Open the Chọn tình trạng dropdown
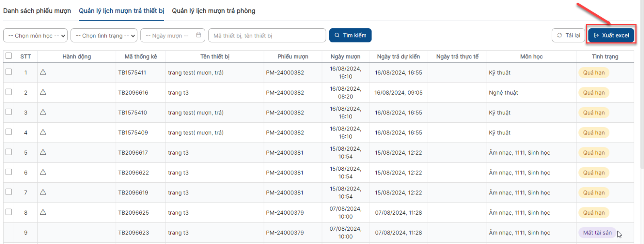 pyautogui.click(x=104, y=35)
